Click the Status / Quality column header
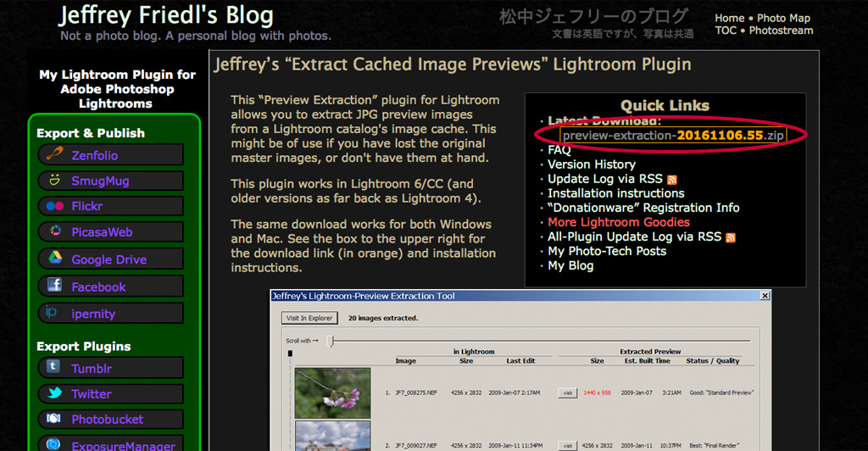 [712, 361]
